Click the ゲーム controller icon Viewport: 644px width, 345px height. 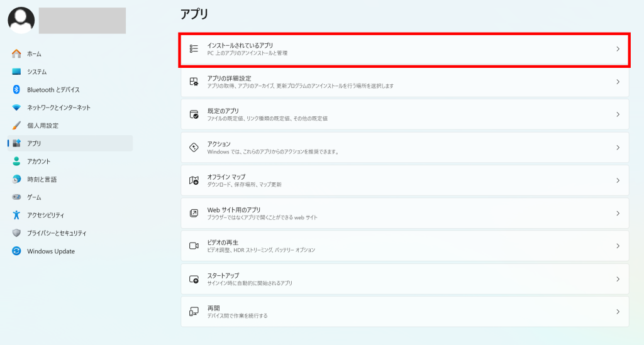16,197
